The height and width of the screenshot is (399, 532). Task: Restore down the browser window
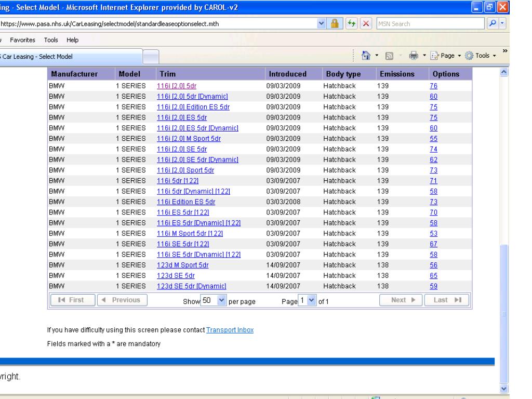click(x=489, y=7)
